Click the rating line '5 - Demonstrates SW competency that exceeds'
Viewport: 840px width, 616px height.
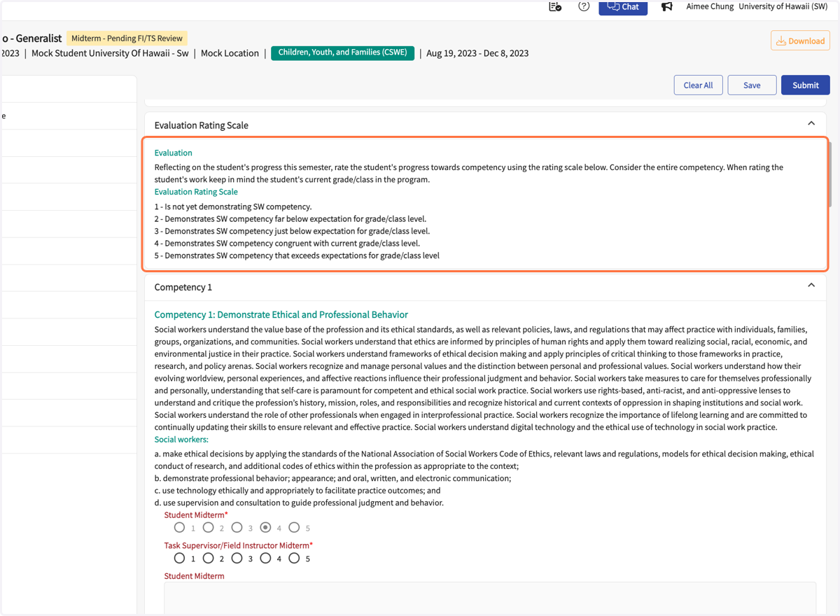297,255
